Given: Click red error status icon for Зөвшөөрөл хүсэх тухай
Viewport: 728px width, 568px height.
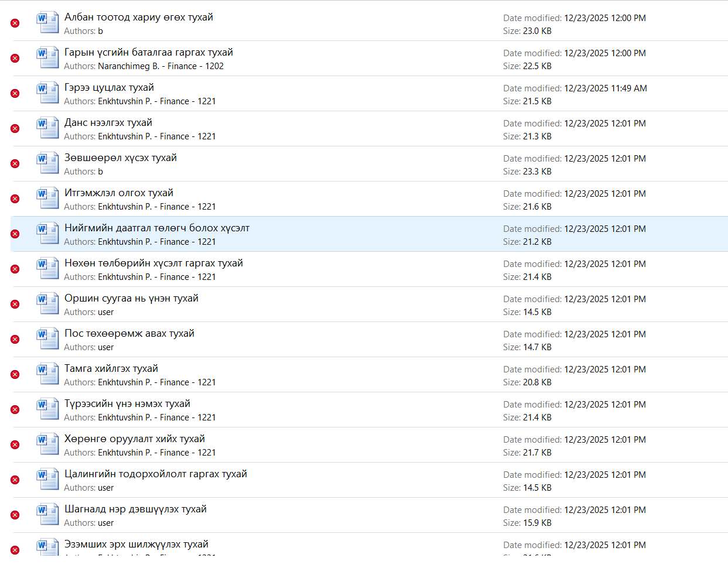Looking at the screenshot, I should 15,163.
